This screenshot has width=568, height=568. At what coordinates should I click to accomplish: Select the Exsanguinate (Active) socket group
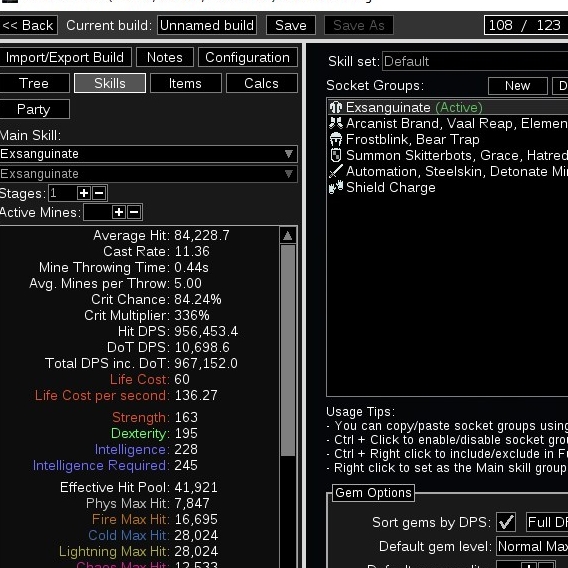coord(448,108)
